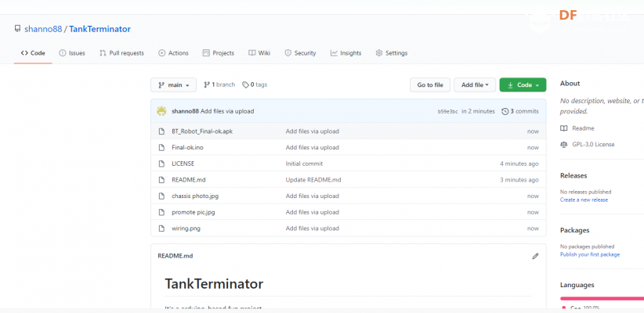Click file icon next to LICENSE
This screenshot has height=313, width=644.
tap(161, 164)
